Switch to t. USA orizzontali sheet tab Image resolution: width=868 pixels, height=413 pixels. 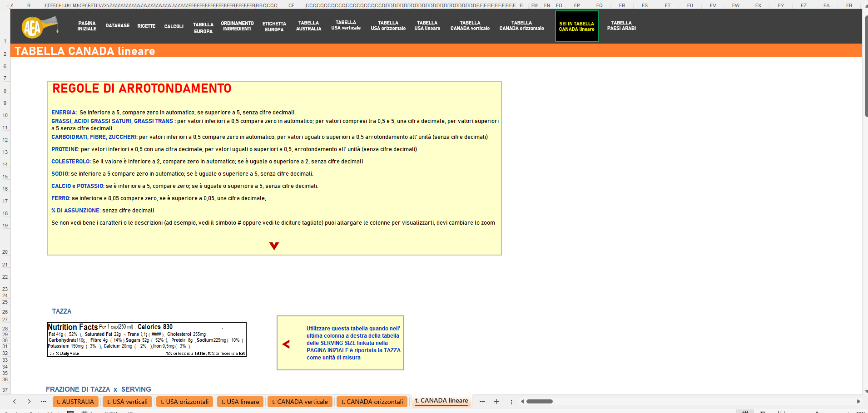click(x=184, y=402)
